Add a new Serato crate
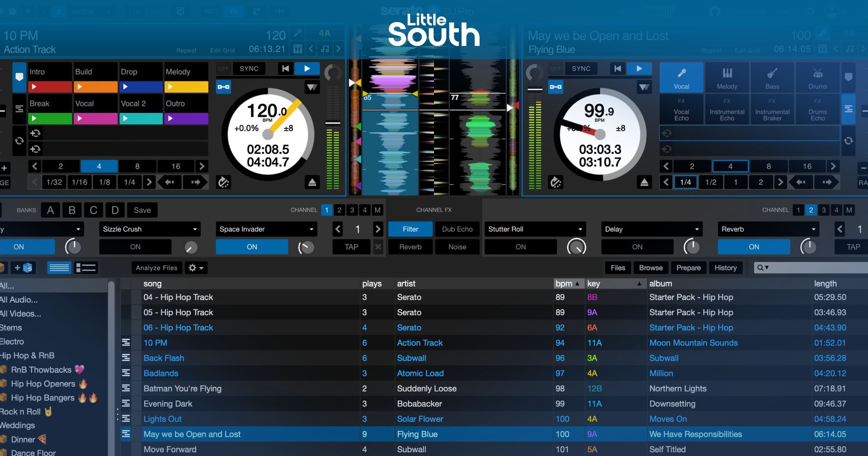The height and width of the screenshot is (456, 868). click(23, 268)
